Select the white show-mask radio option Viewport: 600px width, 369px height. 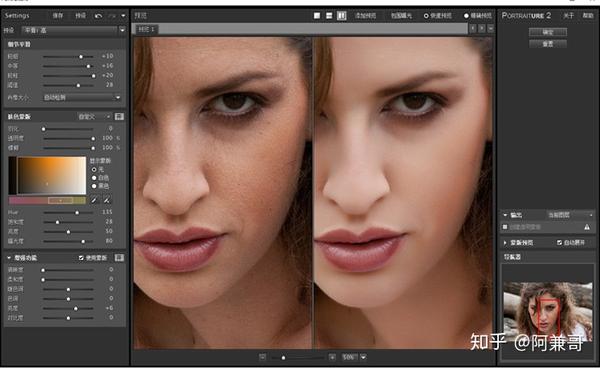pyautogui.click(x=94, y=178)
